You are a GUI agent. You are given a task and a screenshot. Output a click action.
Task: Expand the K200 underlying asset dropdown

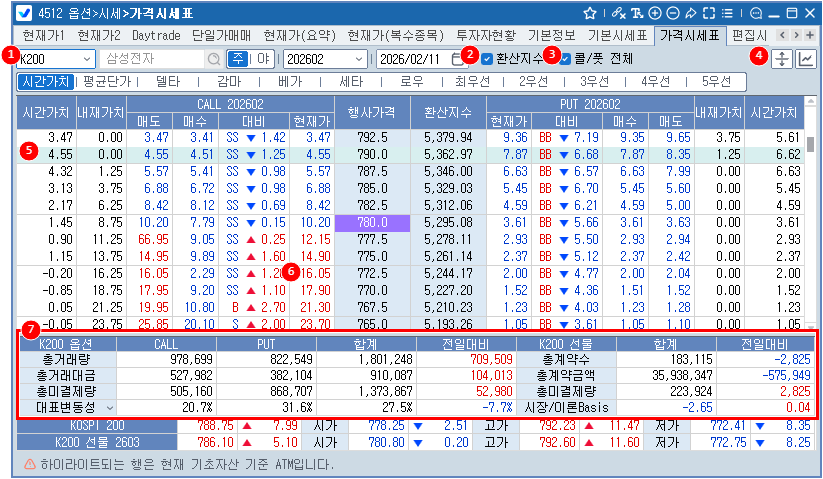tap(88, 59)
